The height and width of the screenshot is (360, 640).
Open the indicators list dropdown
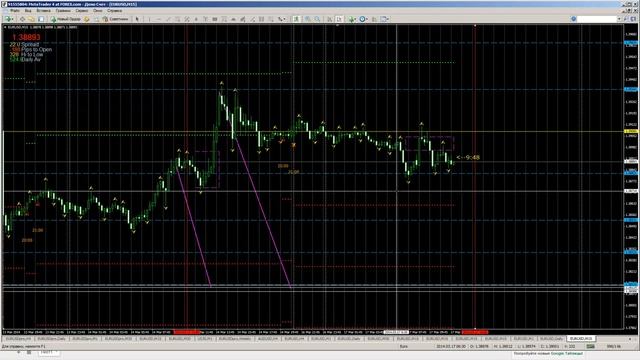pyautogui.click(x=352, y=19)
